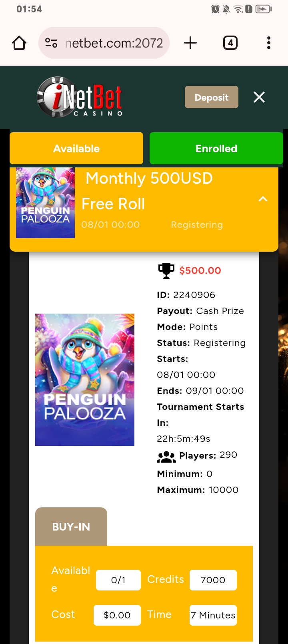Click the iNetBet Casino logo

[x=80, y=97]
